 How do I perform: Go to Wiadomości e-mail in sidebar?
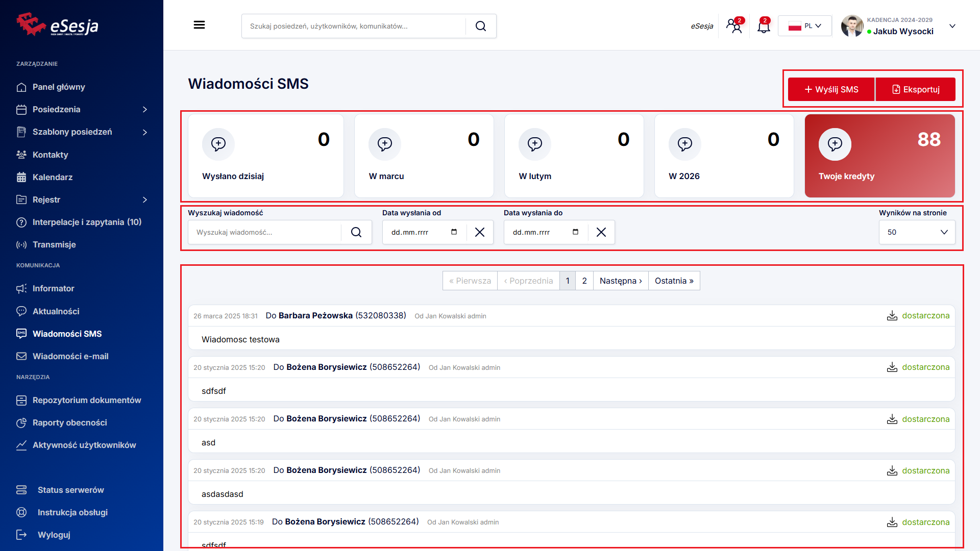pos(70,356)
